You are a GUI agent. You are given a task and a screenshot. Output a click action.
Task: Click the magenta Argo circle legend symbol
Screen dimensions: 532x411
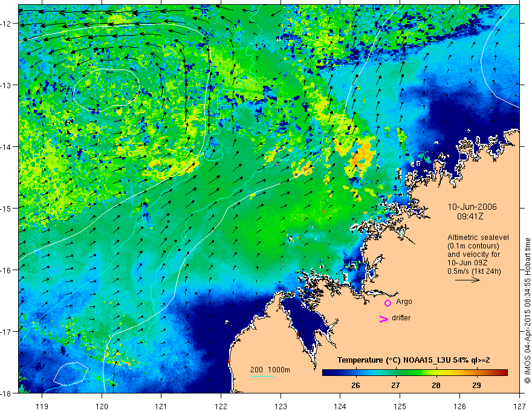pyautogui.click(x=388, y=303)
